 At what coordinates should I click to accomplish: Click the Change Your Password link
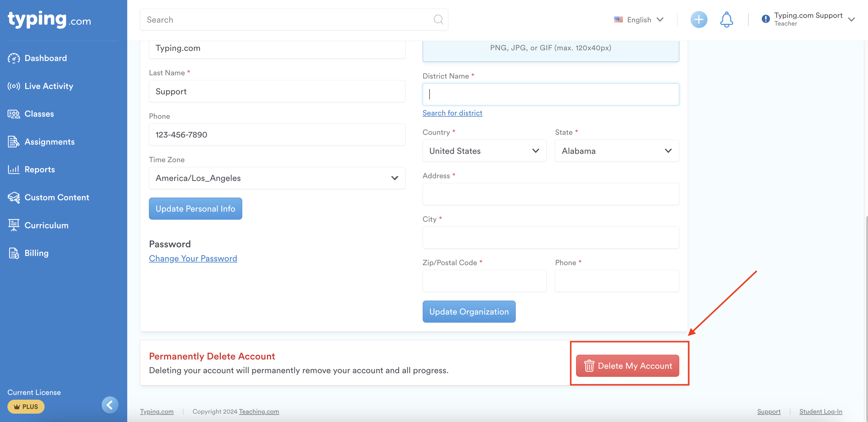pos(193,258)
